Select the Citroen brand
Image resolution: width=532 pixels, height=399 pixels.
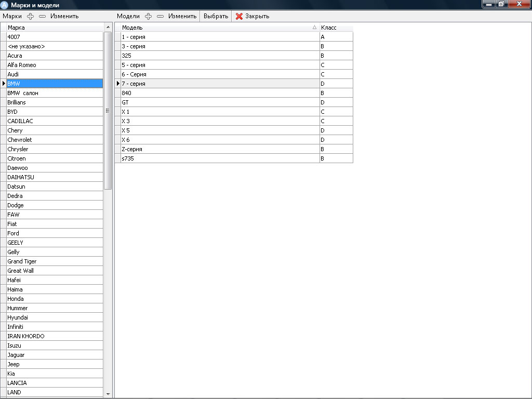coord(55,158)
